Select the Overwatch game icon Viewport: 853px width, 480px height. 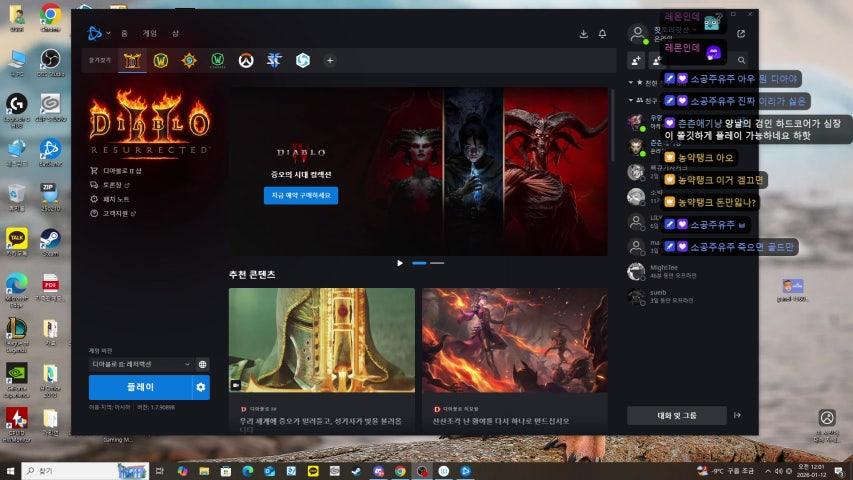245,60
